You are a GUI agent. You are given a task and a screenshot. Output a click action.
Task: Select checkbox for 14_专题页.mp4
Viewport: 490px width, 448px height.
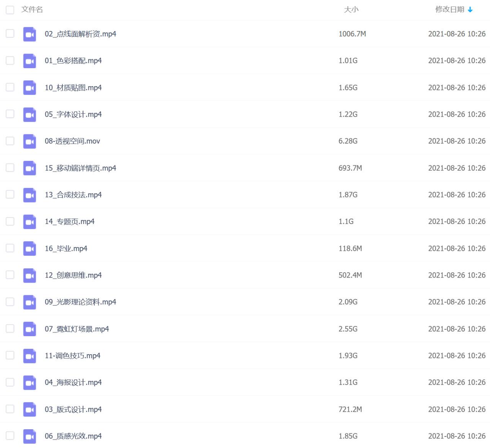[10, 221]
